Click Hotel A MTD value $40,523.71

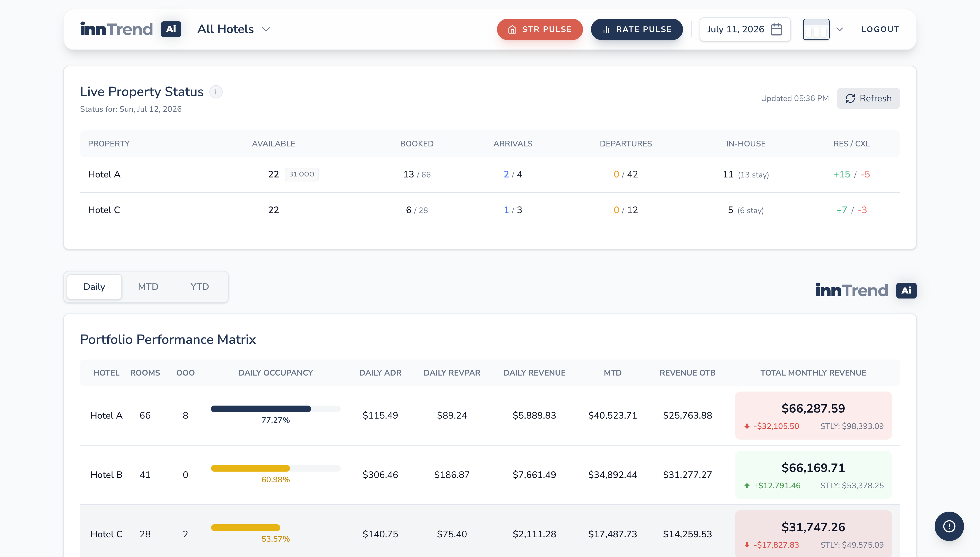click(612, 415)
